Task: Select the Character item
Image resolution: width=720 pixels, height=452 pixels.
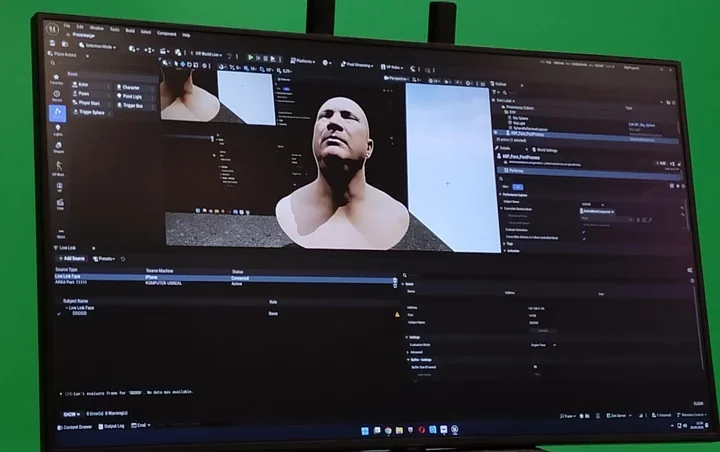Action: [135, 87]
